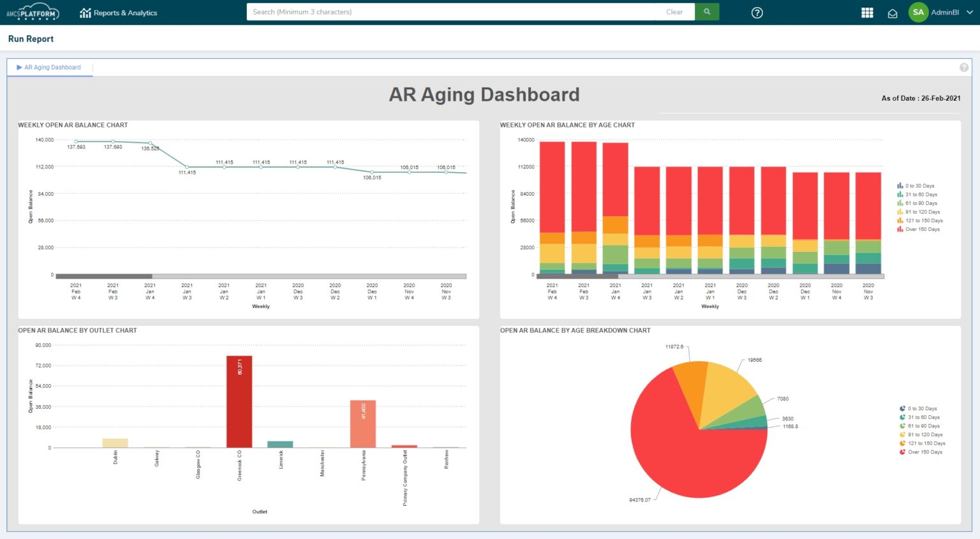The image size is (980, 539).
Task: Click the search magnifier icon
Action: tap(707, 11)
